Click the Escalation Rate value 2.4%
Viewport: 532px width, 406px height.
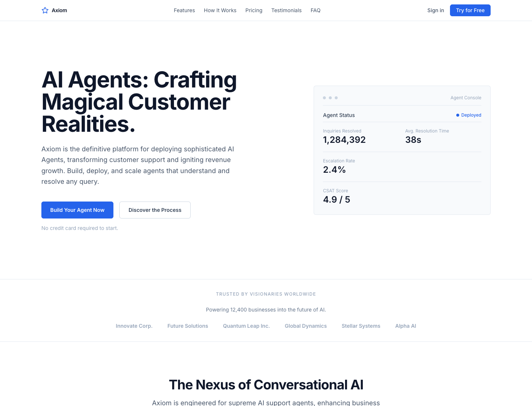click(334, 170)
